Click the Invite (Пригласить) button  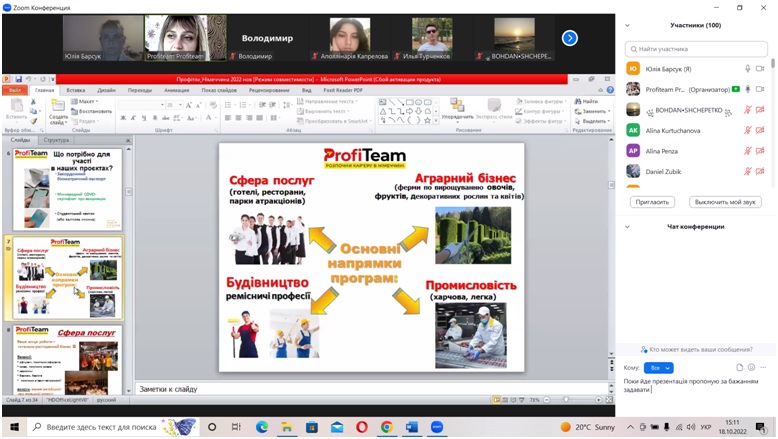(x=652, y=202)
